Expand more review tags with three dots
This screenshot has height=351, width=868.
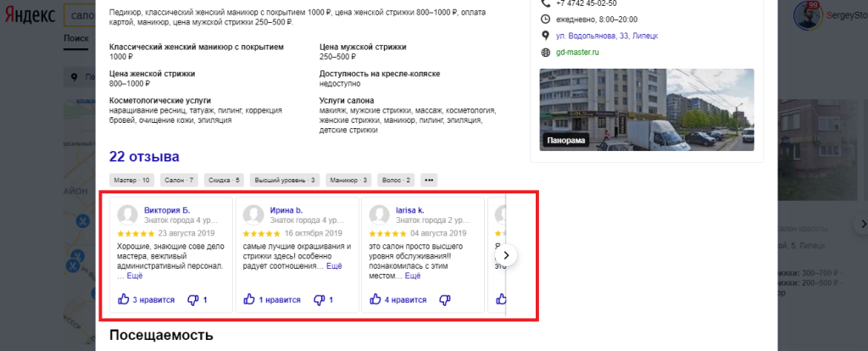(x=430, y=180)
